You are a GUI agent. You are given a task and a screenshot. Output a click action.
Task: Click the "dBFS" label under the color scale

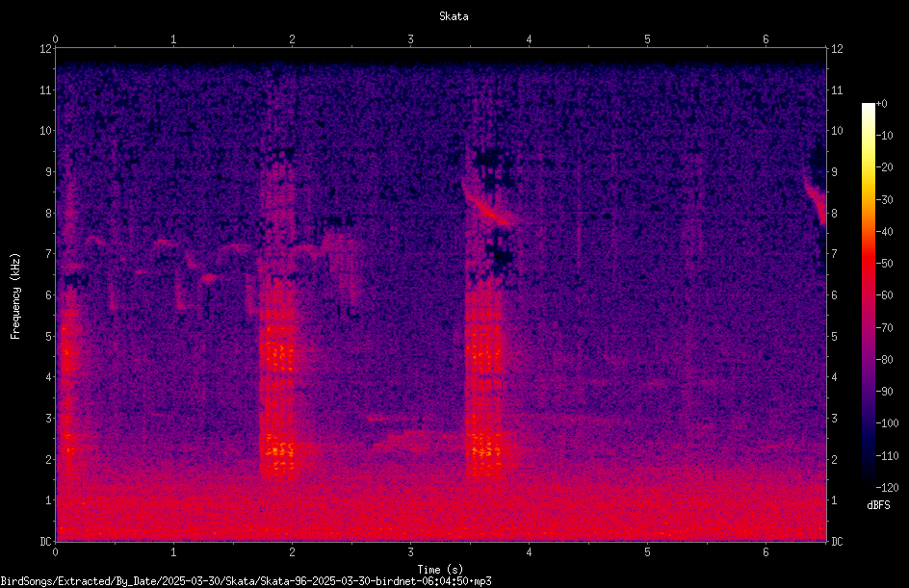(x=878, y=505)
